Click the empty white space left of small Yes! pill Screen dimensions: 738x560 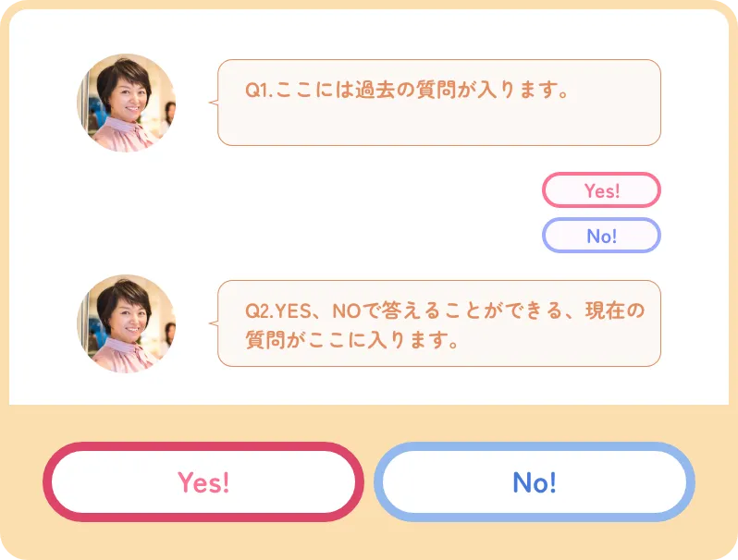click(370, 190)
